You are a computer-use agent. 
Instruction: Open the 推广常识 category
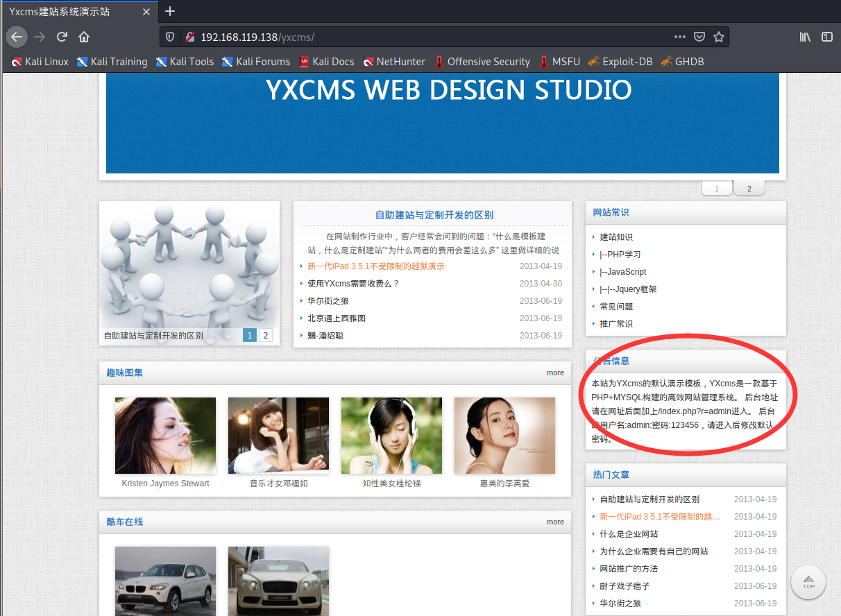(616, 324)
